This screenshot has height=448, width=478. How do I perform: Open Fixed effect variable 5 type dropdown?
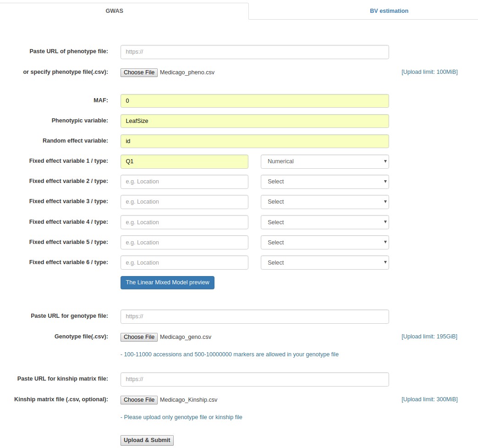tap(324, 242)
